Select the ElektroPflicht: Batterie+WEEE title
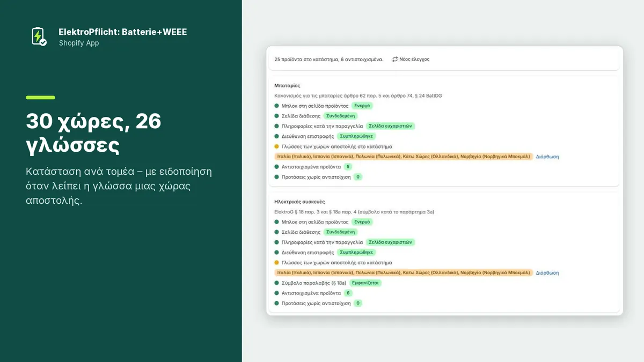644x362 pixels. click(123, 32)
